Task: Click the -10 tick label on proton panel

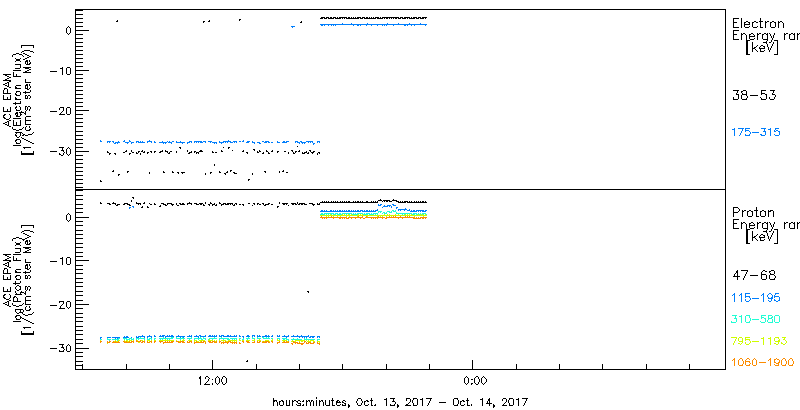Action: pos(59,261)
